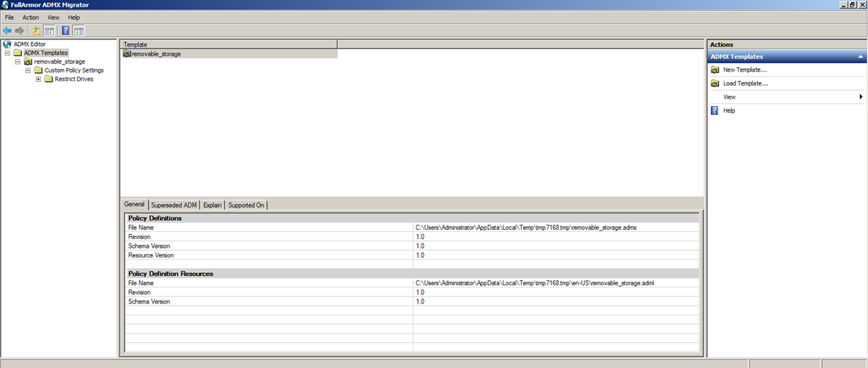Switch to the General tab

click(x=134, y=205)
